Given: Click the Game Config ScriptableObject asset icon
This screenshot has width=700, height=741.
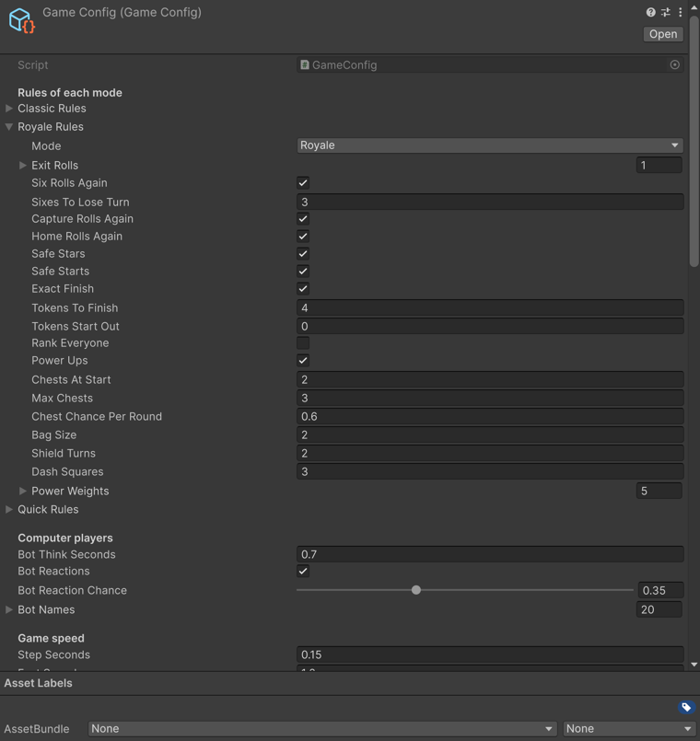Looking at the screenshot, I should click(x=22, y=21).
